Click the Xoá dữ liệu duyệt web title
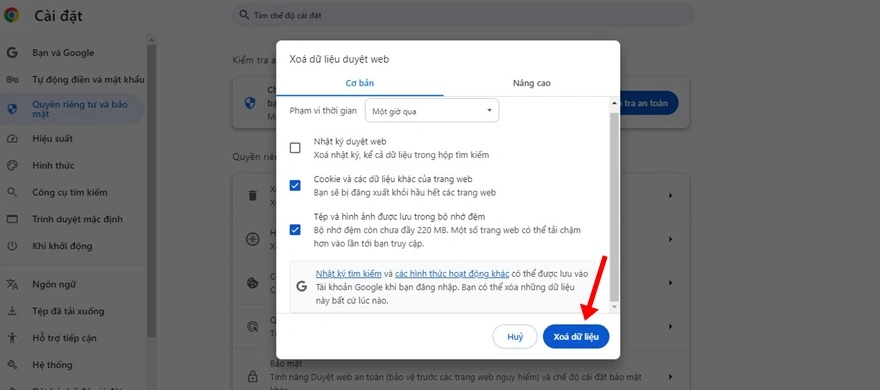 (339, 58)
